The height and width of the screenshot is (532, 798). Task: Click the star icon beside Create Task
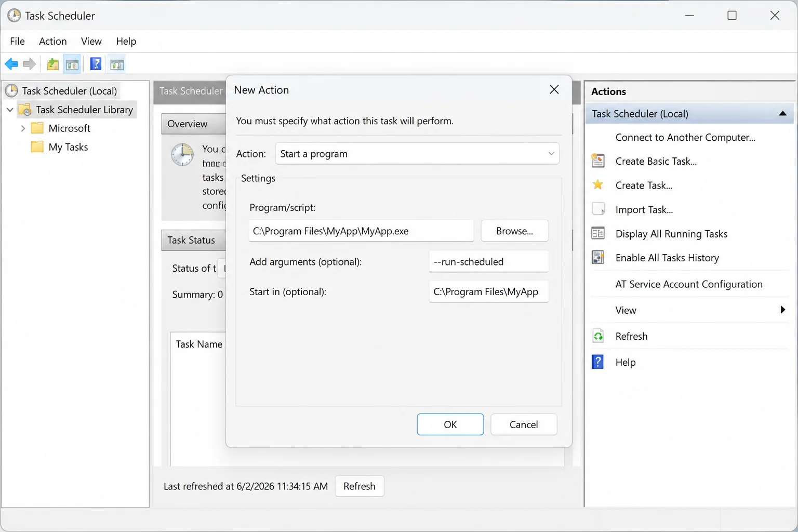click(598, 184)
